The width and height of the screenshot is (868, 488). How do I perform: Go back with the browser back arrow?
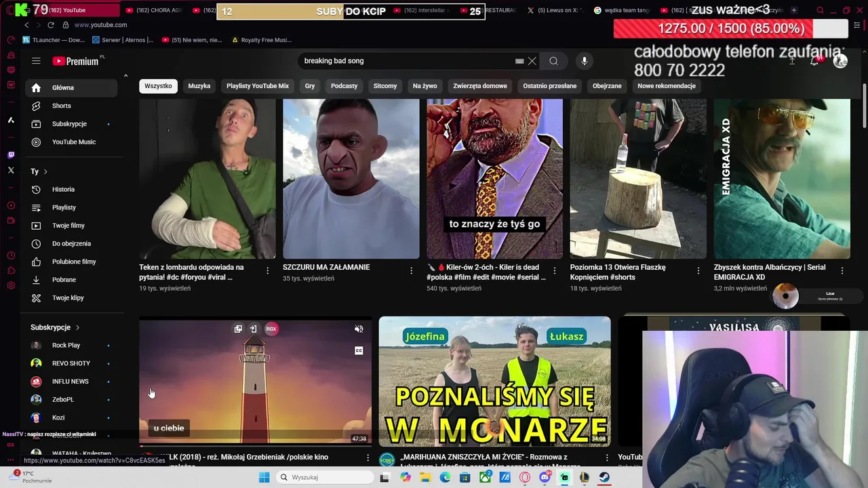26,25
